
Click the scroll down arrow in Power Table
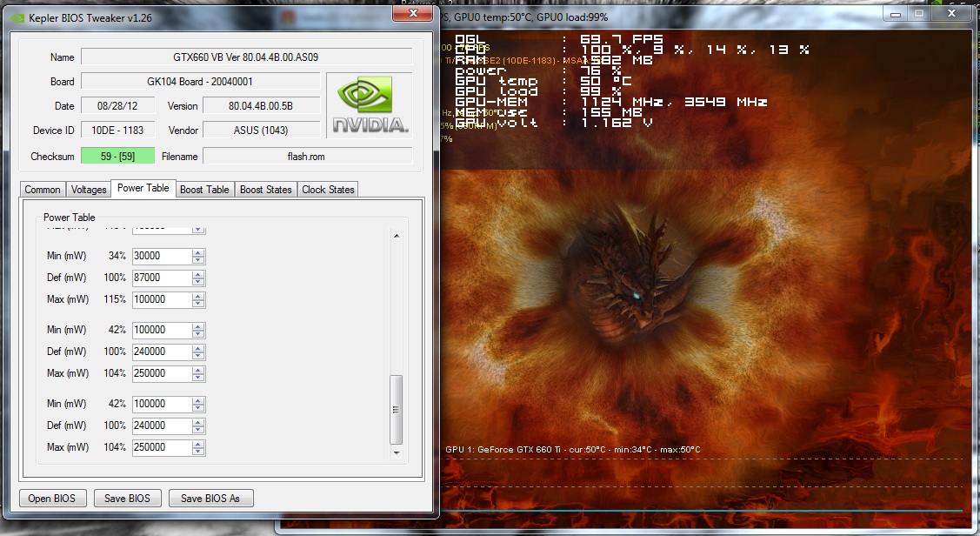tap(397, 452)
